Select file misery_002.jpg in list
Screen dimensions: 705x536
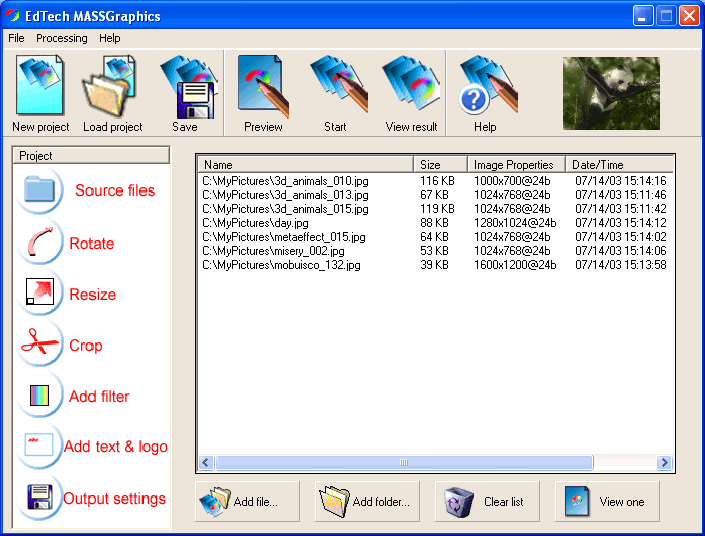point(273,250)
